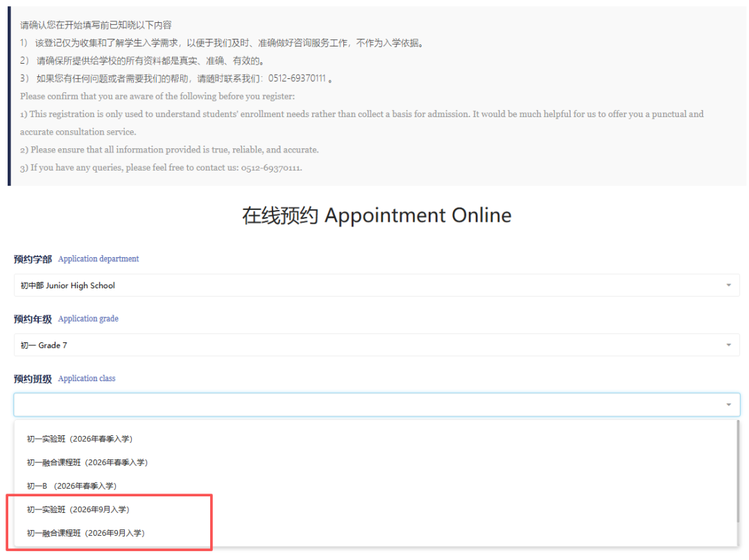Click the blue "Application grade" label
The width and height of the screenshot is (749, 560).
coord(88,319)
